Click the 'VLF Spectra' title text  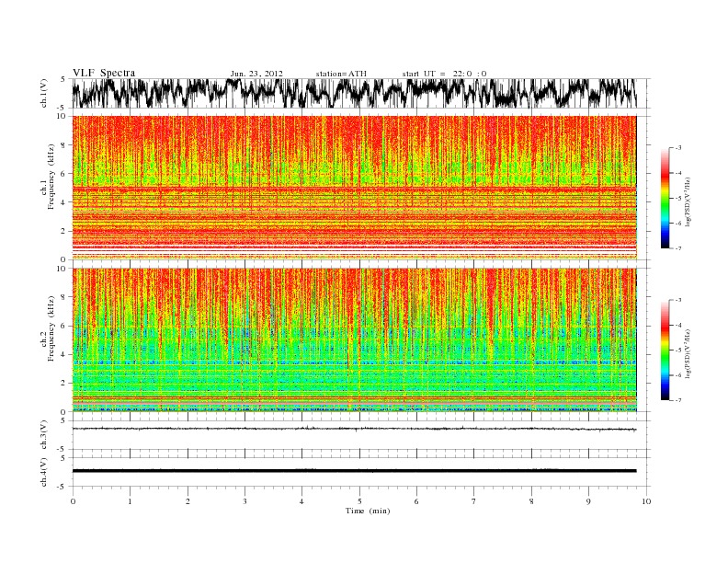point(104,73)
